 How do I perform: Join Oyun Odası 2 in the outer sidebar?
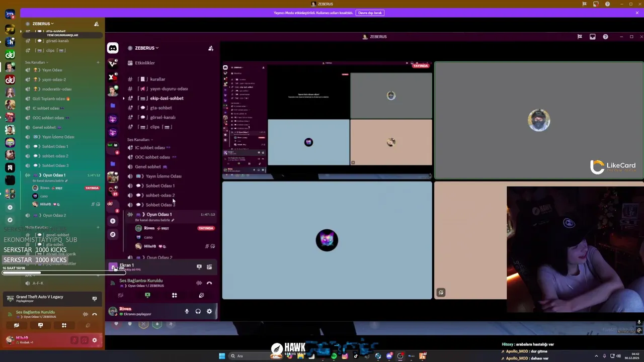click(54, 215)
